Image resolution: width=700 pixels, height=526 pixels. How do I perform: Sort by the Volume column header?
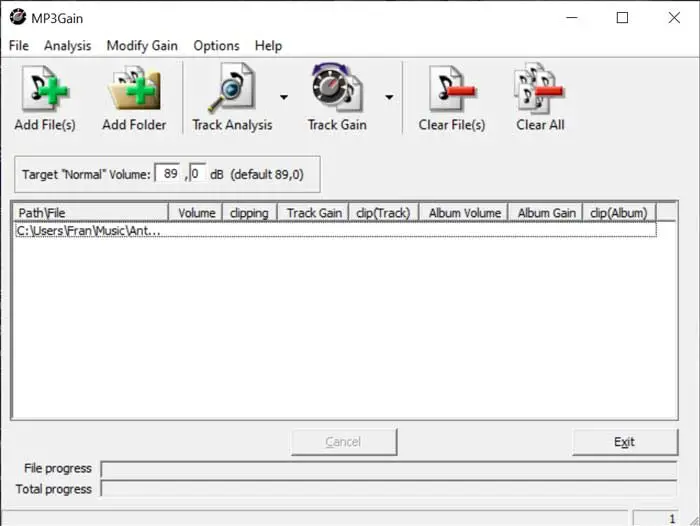pyautogui.click(x=196, y=213)
